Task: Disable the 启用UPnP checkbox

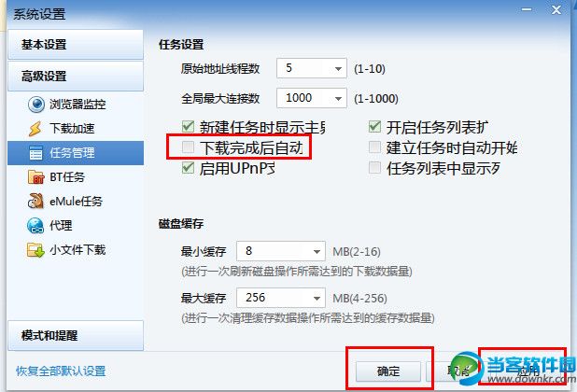Action: pos(188,168)
